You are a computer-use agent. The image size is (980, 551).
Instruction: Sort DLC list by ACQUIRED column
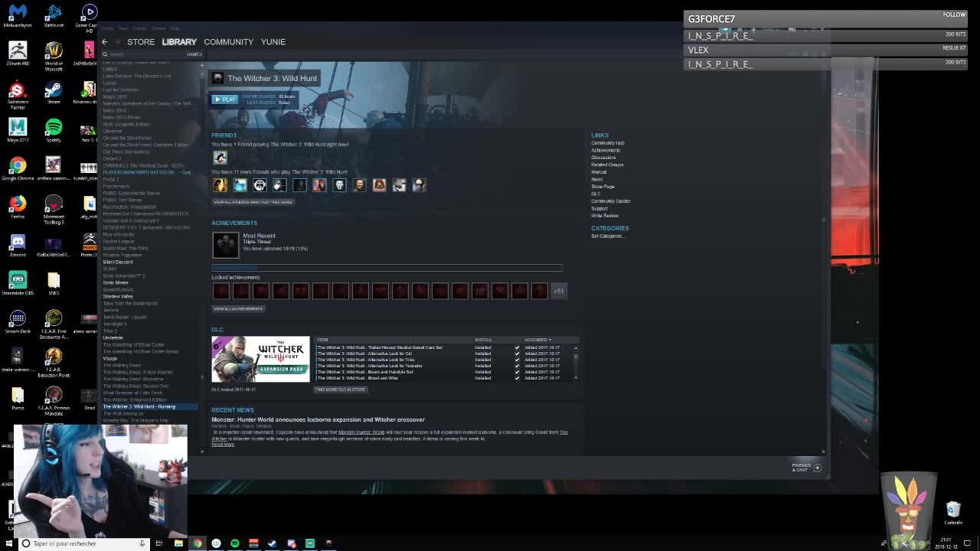click(x=537, y=340)
